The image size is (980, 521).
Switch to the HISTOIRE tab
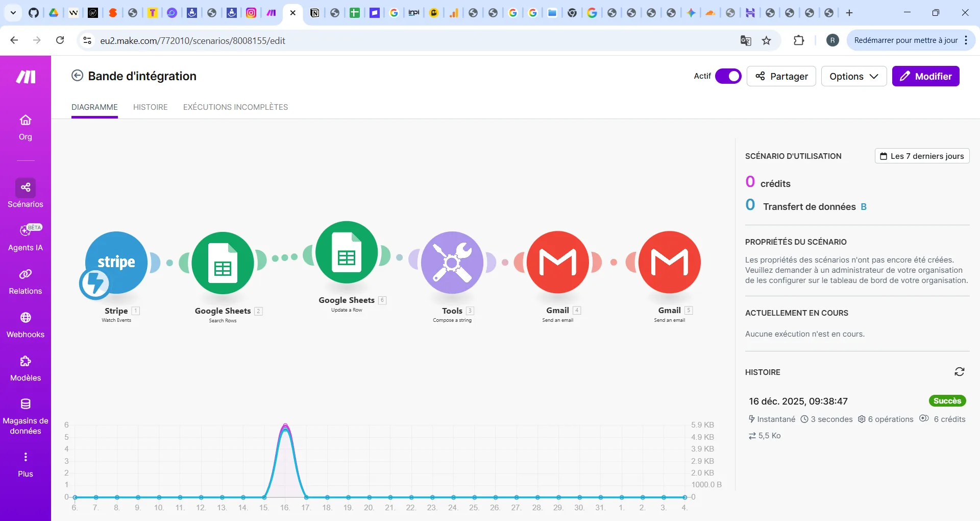pos(151,107)
